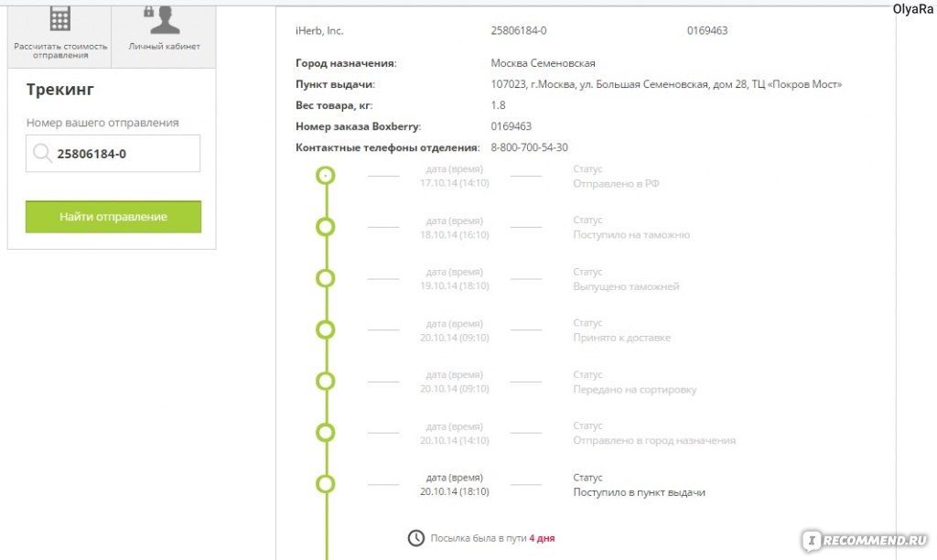Click the pickup point address text
The width and height of the screenshot is (937, 560).
(666, 84)
